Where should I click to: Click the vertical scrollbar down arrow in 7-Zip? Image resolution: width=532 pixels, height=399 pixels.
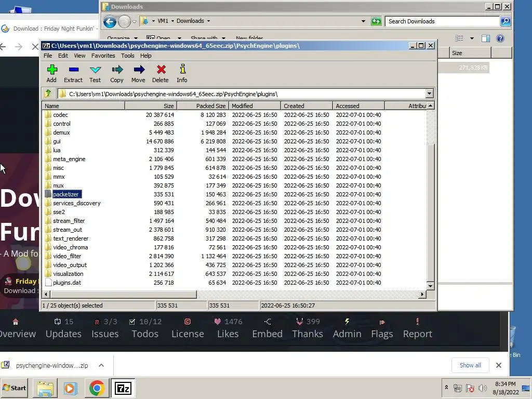point(430,286)
